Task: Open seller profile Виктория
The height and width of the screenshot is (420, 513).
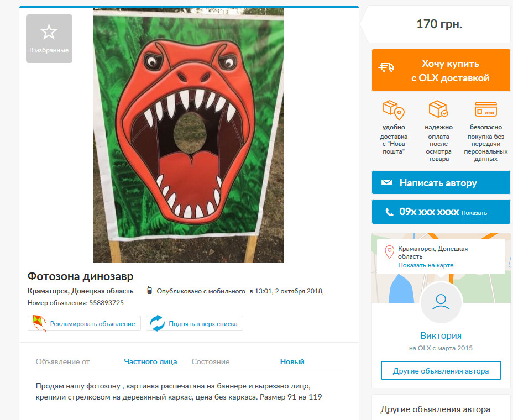Action: click(x=441, y=335)
